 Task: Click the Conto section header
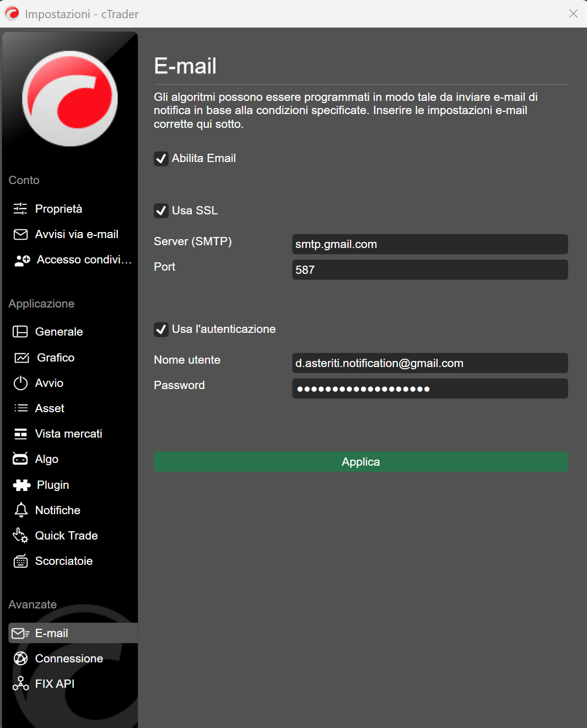click(x=24, y=180)
